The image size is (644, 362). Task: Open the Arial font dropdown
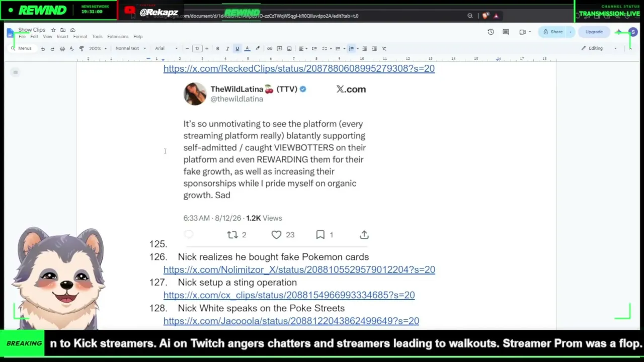pos(167,49)
